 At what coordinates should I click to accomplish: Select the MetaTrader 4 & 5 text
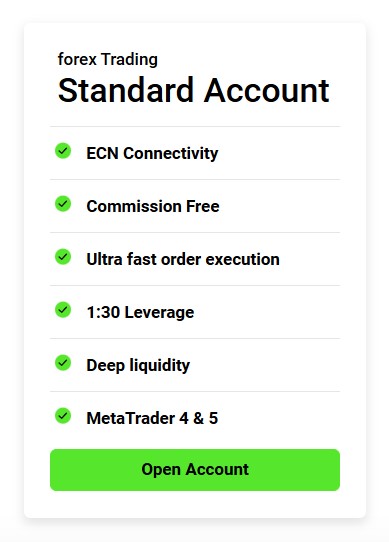(x=152, y=418)
